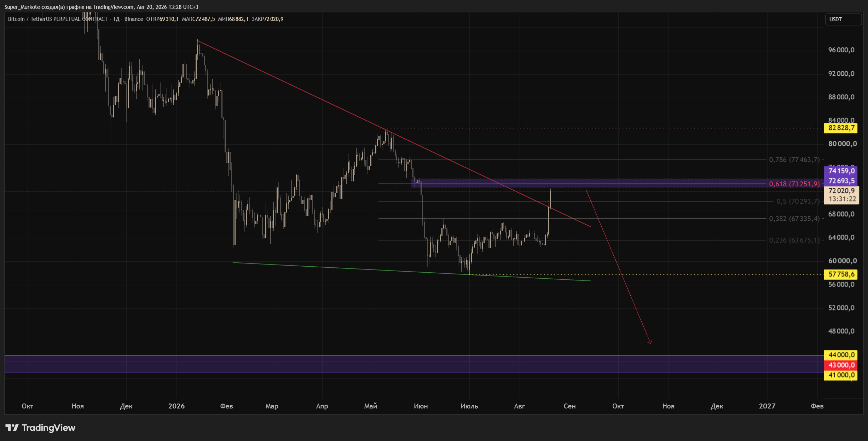The height and width of the screenshot is (441, 868).
Task: Click the 96 000,0 price axis label
Action: point(841,50)
